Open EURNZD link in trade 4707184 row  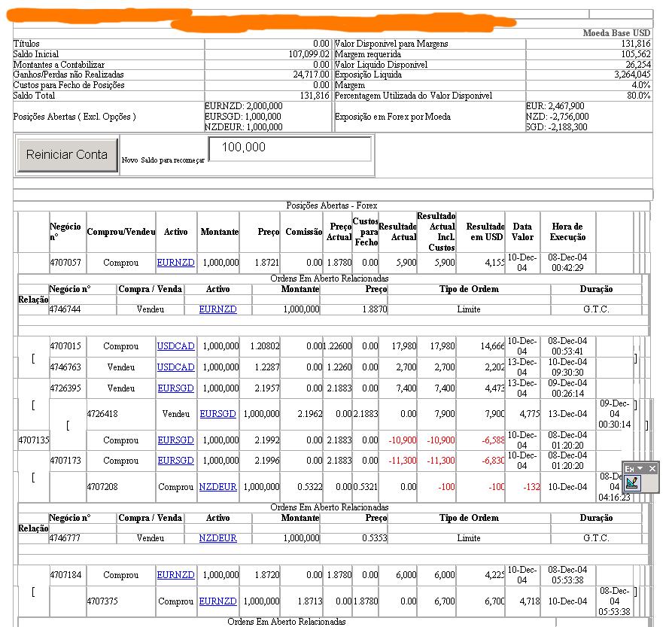pyautogui.click(x=176, y=575)
